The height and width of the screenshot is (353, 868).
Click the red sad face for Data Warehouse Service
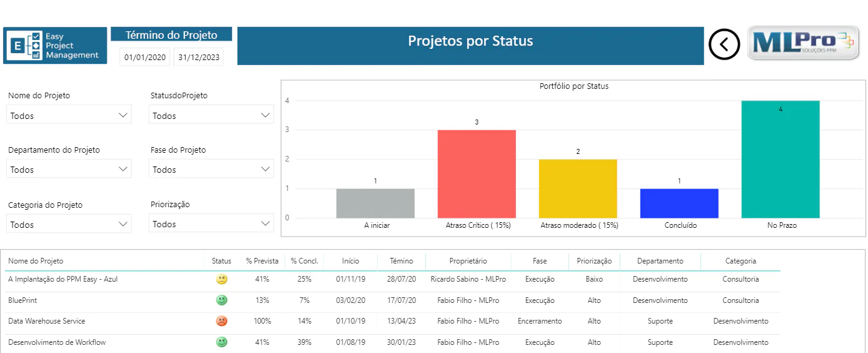point(221,321)
